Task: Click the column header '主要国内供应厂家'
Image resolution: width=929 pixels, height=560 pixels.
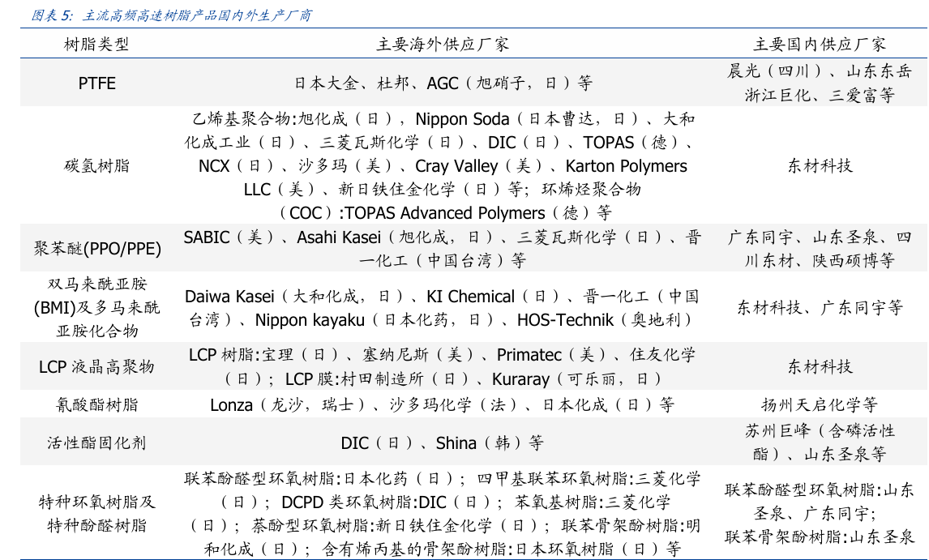Action: [x=820, y=44]
